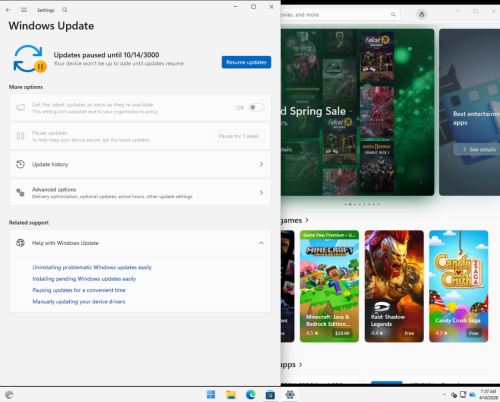Screen dimensions: 500x402
Task: Open the Settings hamburger navigation menu
Action: [x=24, y=10]
